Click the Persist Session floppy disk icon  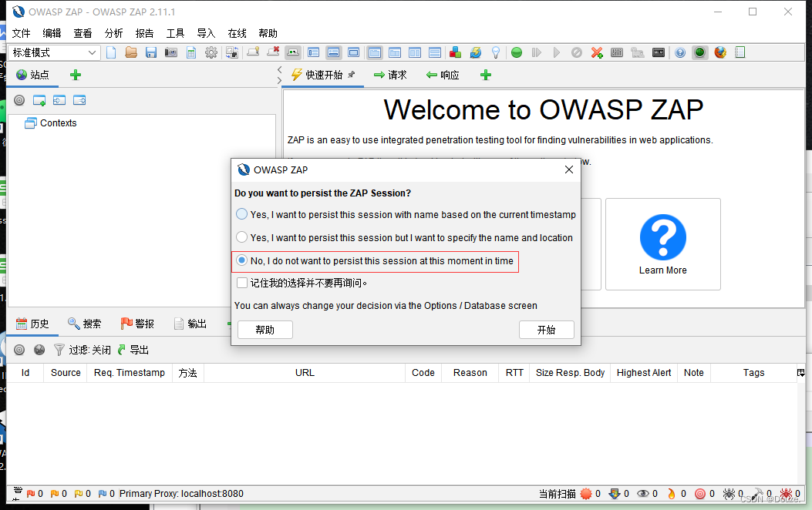(150, 52)
